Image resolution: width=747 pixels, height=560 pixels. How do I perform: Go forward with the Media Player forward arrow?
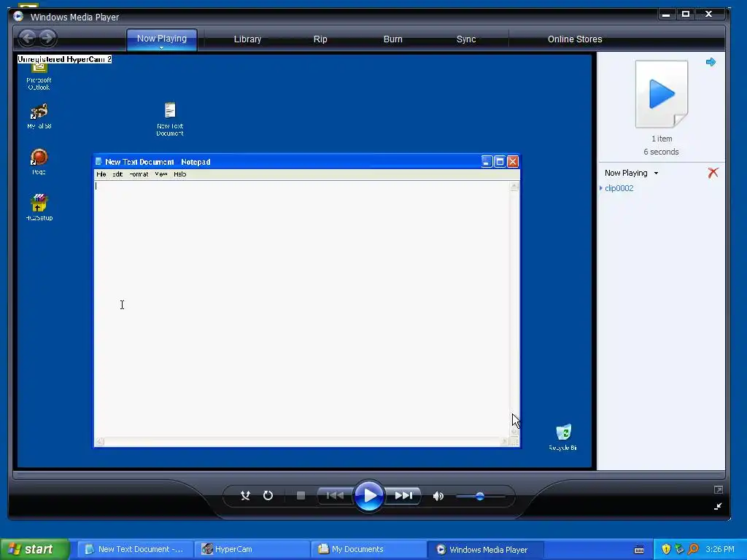(47, 38)
